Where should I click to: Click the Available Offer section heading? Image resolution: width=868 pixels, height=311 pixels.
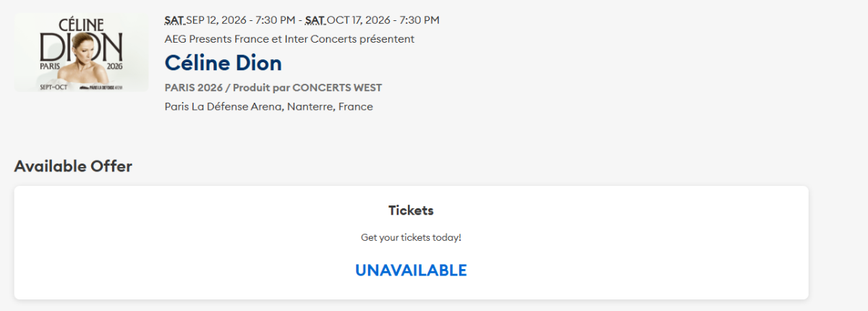(x=73, y=166)
